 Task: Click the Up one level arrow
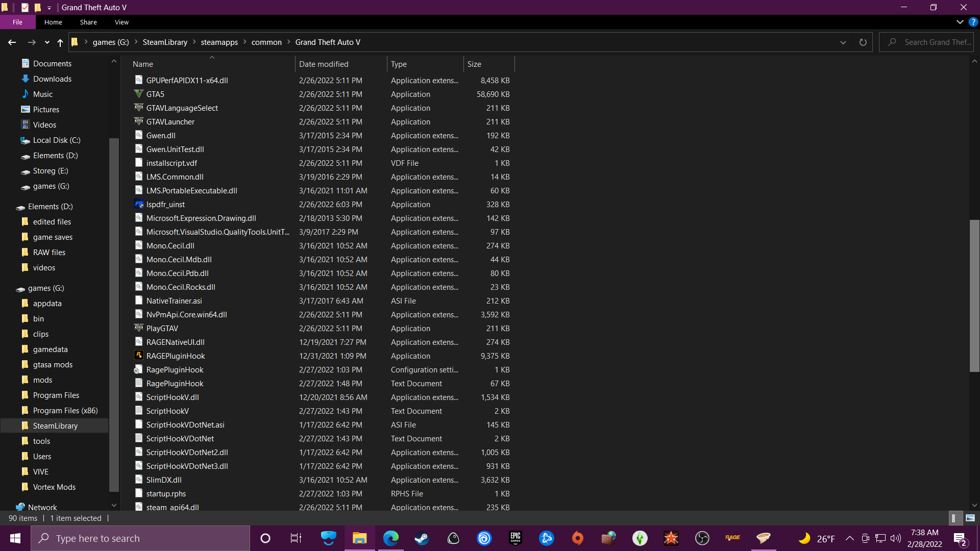[x=60, y=42]
